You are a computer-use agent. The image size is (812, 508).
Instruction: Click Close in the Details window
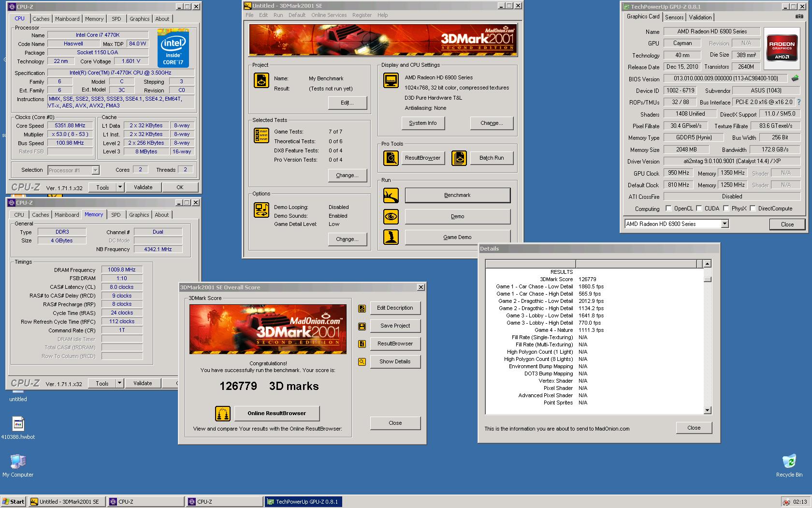(694, 428)
